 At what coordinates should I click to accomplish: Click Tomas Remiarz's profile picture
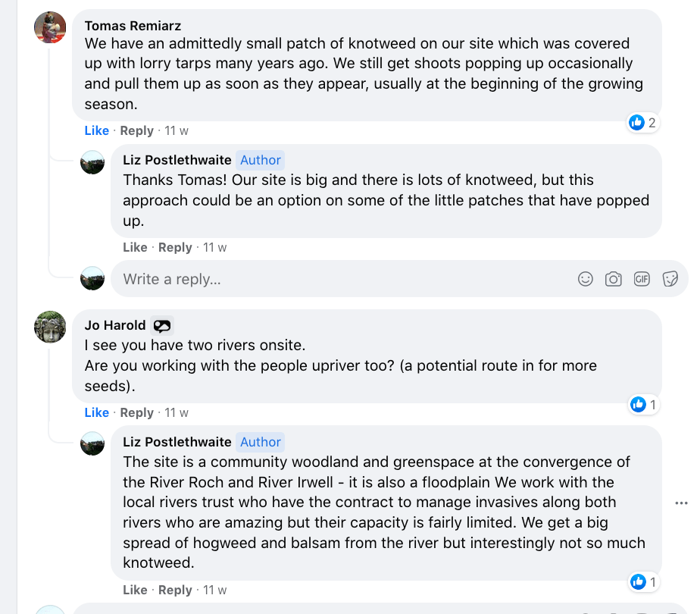[50, 28]
